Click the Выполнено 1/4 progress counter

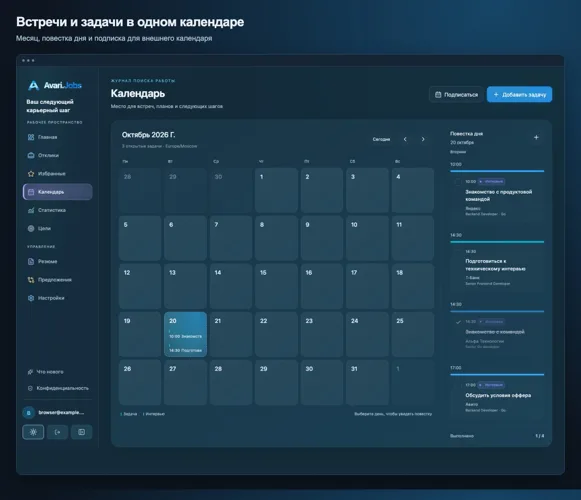[x=497, y=436]
